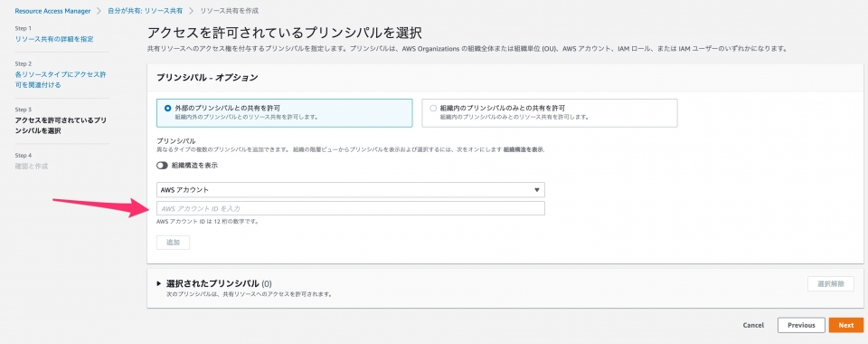Click the Cancel button
Viewport: 868px width, 344px height.
[753, 326]
